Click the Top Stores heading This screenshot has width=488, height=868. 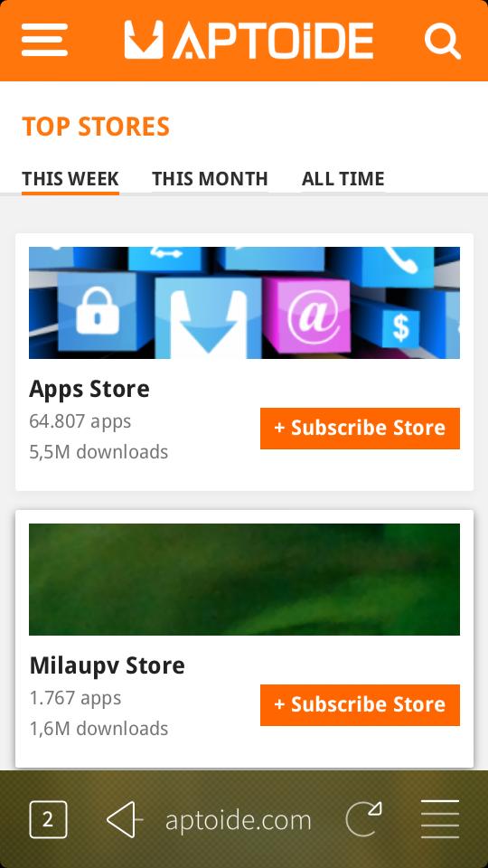[x=96, y=127]
